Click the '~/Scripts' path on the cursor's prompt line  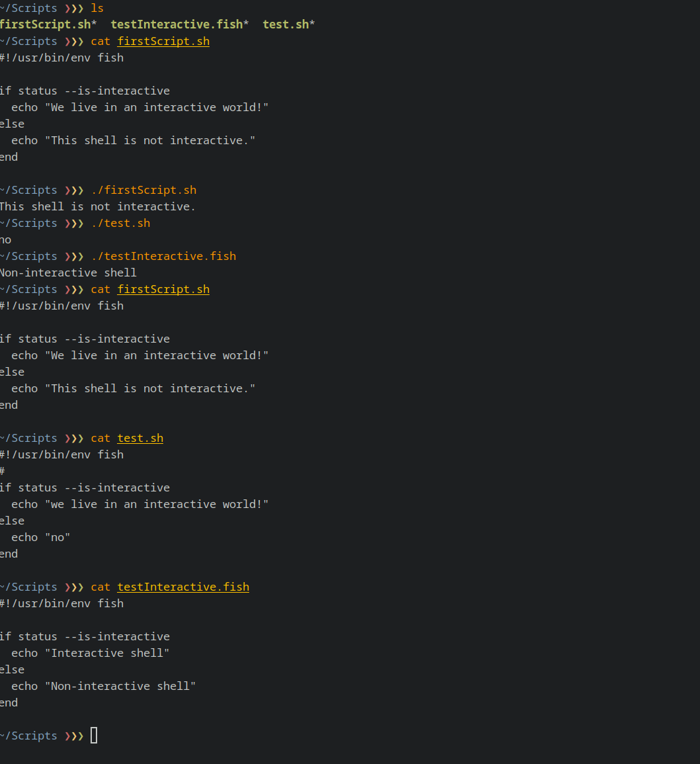pyautogui.click(x=28, y=736)
